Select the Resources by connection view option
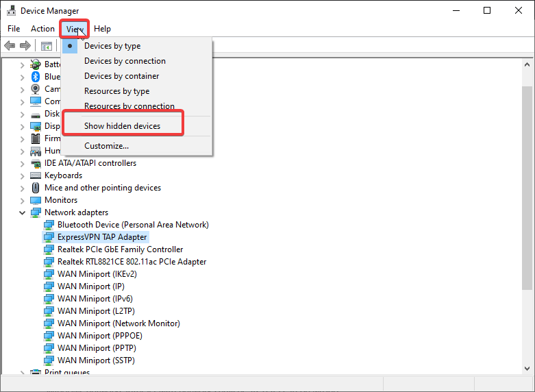The height and width of the screenshot is (392, 535). [137, 105]
